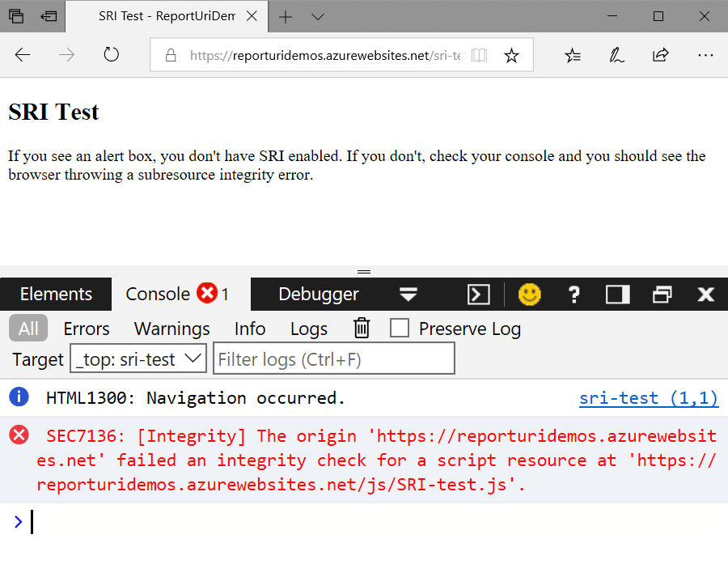Close the DevTools panel
The width and height of the screenshot is (728, 581).
point(705,295)
